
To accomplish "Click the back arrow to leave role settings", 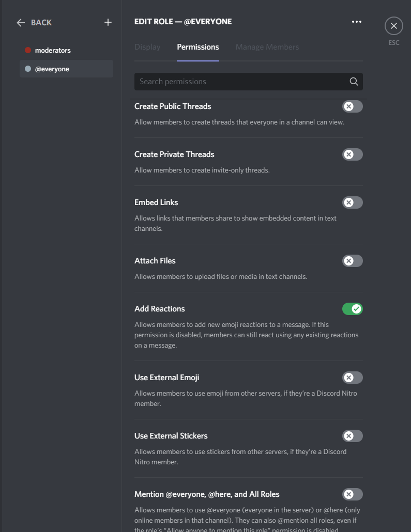I will click(20, 22).
